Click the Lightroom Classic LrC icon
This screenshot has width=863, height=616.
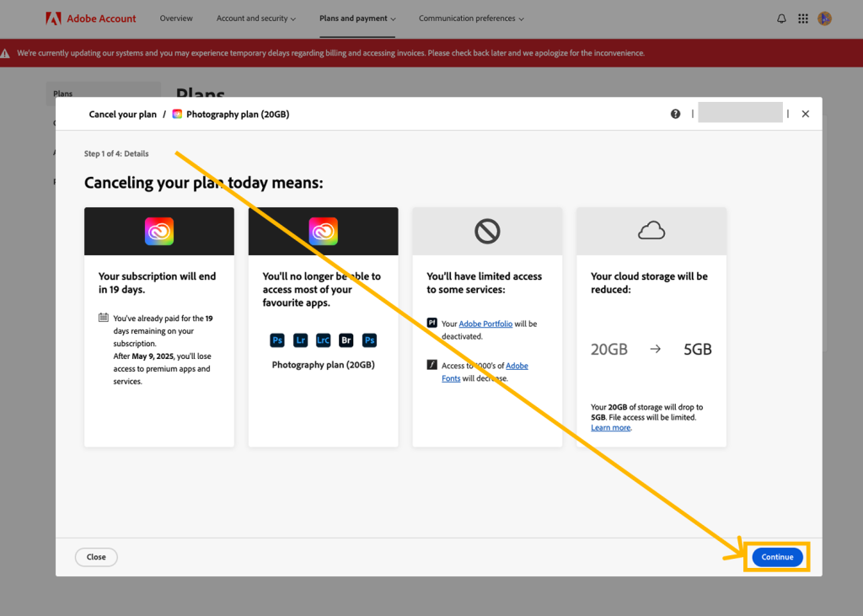[323, 340]
